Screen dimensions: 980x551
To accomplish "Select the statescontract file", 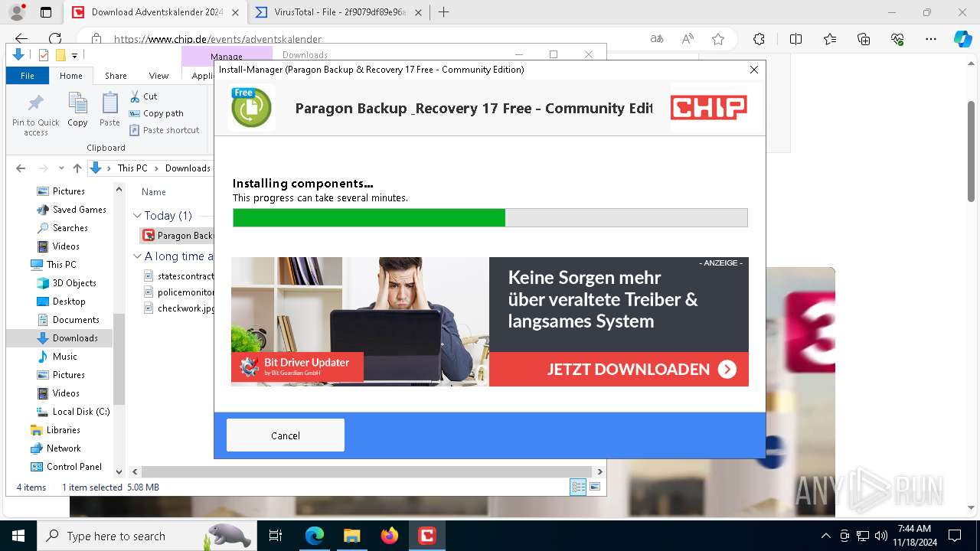I will [179, 275].
